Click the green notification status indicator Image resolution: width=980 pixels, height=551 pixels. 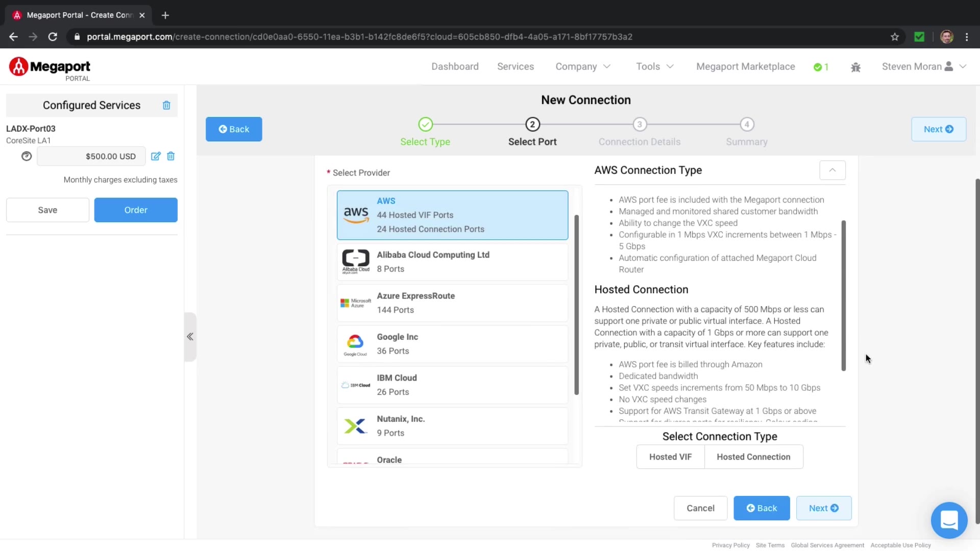click(821, 67)
